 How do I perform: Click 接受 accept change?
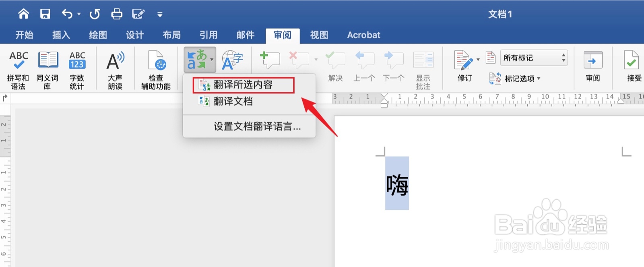(x=634, y=66)
